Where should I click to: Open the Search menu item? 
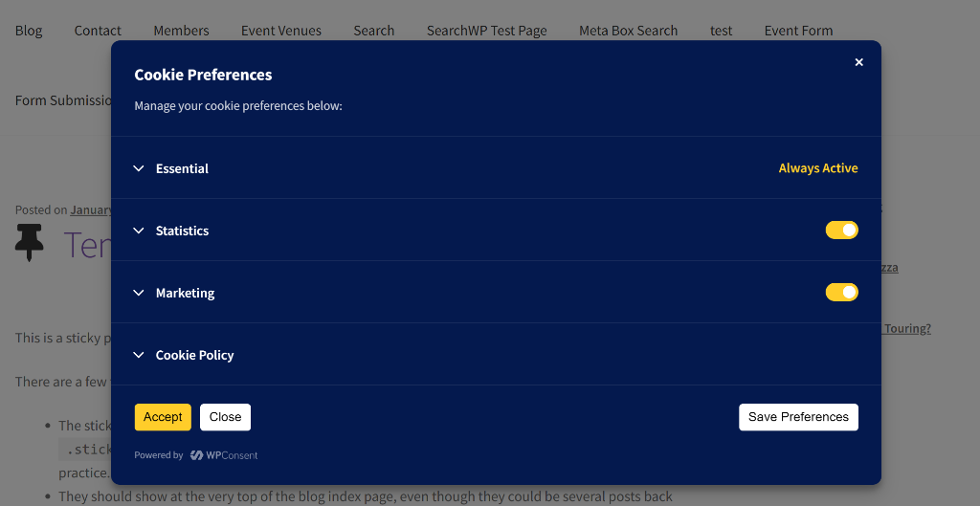coord(374,31)
